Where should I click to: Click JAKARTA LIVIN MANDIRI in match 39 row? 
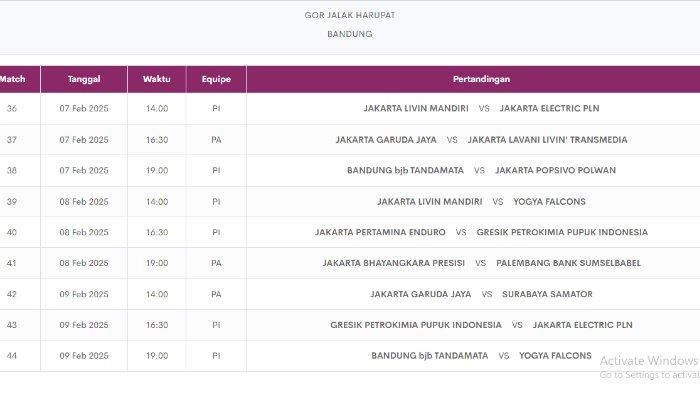click(429, 202)
